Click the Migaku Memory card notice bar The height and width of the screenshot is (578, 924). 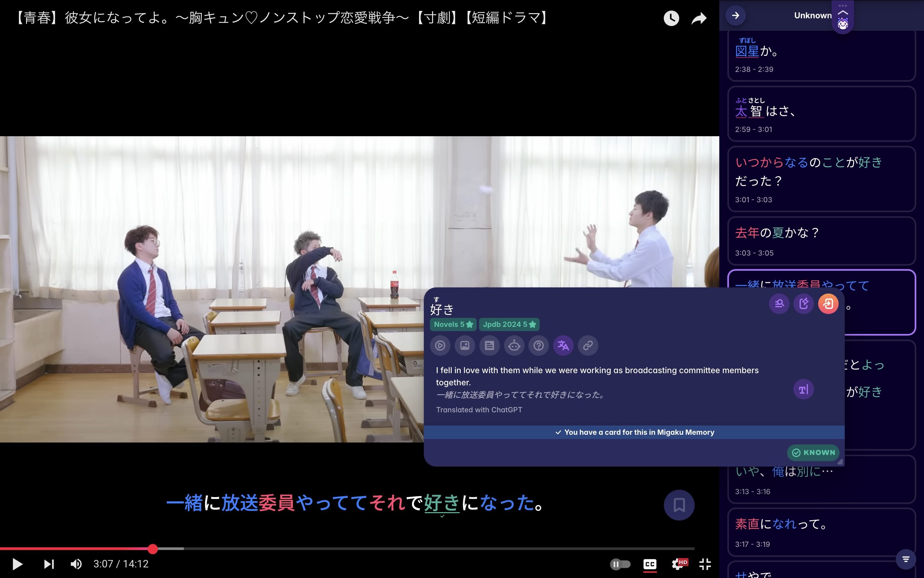(x=634, y=432)
